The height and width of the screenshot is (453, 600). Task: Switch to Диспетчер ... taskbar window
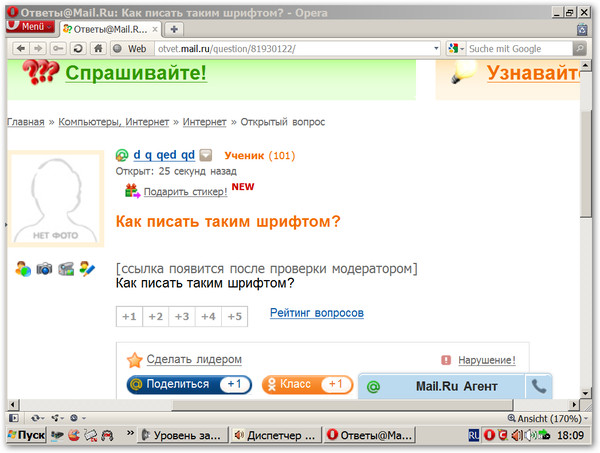point(276,435)
